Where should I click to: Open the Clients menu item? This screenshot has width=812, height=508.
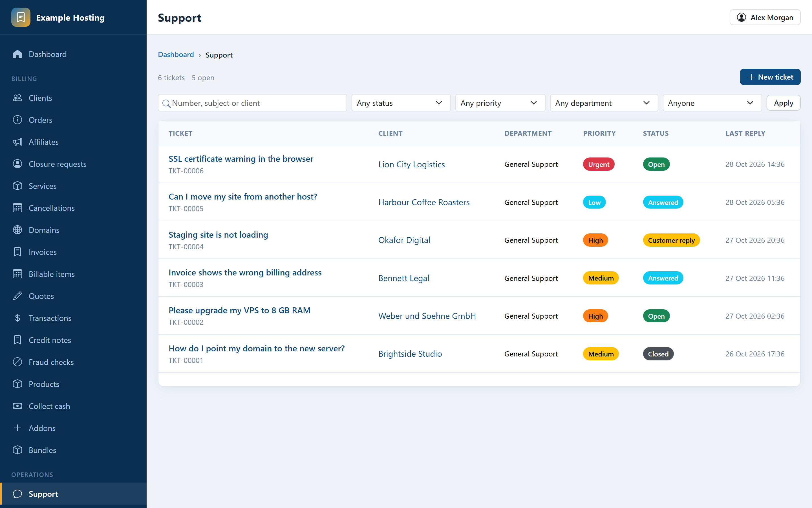coord(73,98)
